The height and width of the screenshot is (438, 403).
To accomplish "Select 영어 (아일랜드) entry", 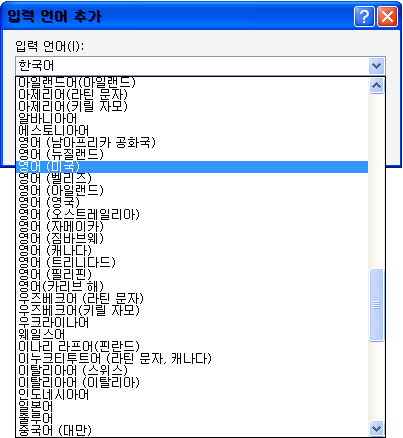I will tap(192, 190).
